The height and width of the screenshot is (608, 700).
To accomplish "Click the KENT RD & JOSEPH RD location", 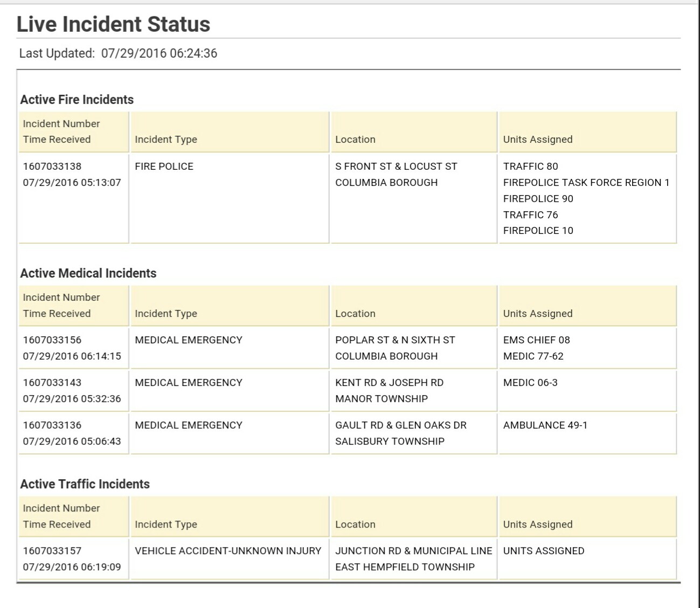I will (x=389, y=383).
